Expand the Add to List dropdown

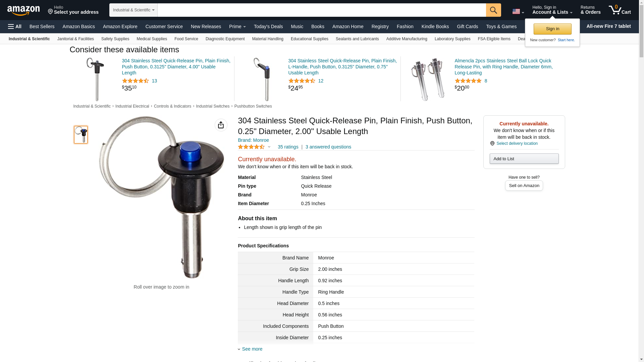pyautogui.click(x=524, y=159)
